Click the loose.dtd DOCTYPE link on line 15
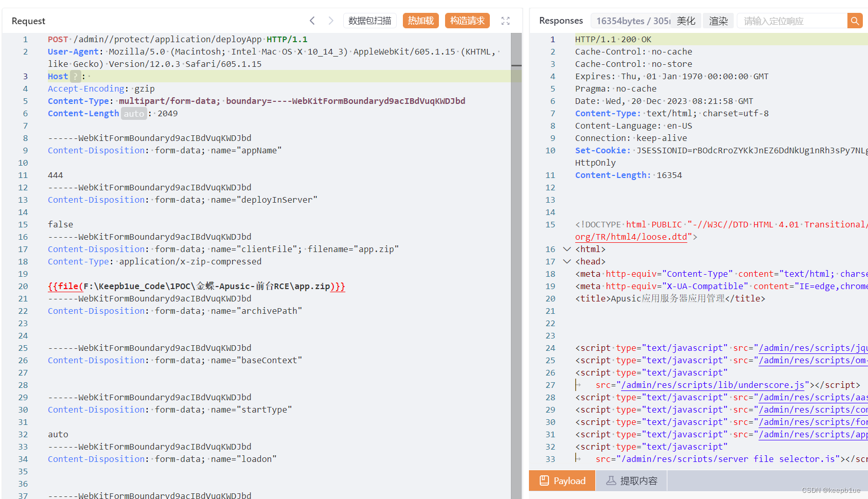 pyautogui.click(x=631, y=237)
